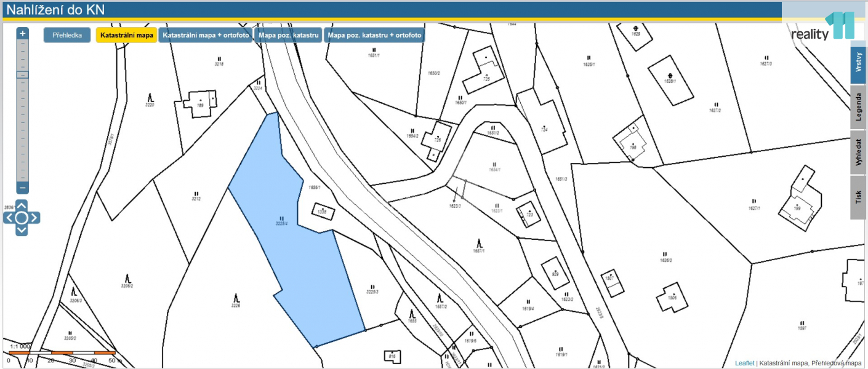Switch to Mapa poz. katastru view
868x369 pixels.
(288, 35)
